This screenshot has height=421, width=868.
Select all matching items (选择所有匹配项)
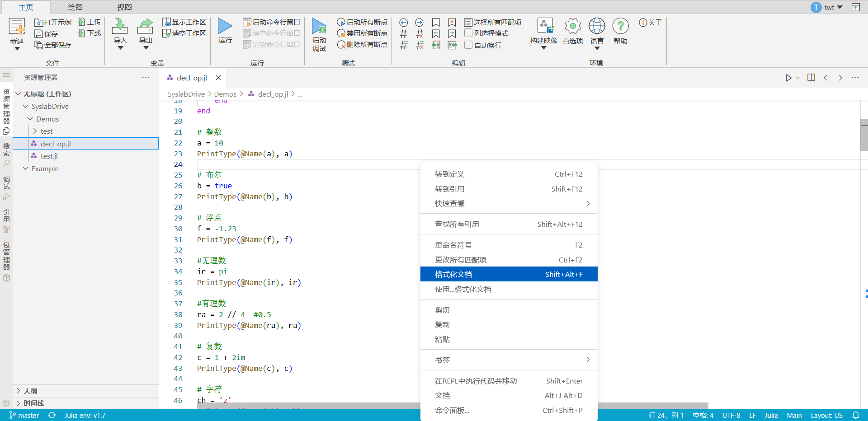coord(493,22)
